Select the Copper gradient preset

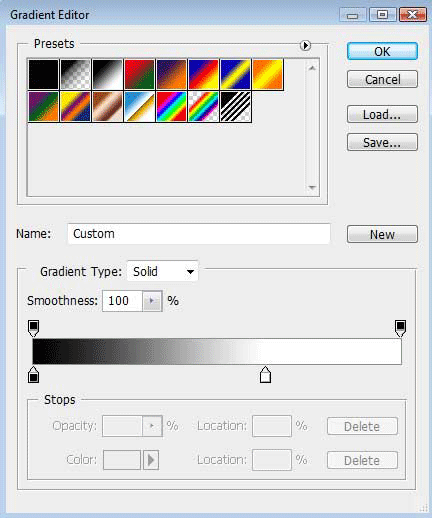108,107
